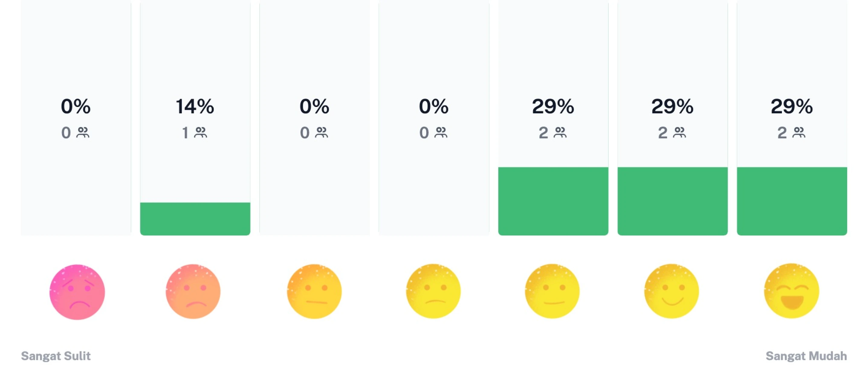Screen dimensions: 868x365
Task: Click the green bar above the slightly smiling face
Action: (x=553, y=201)
